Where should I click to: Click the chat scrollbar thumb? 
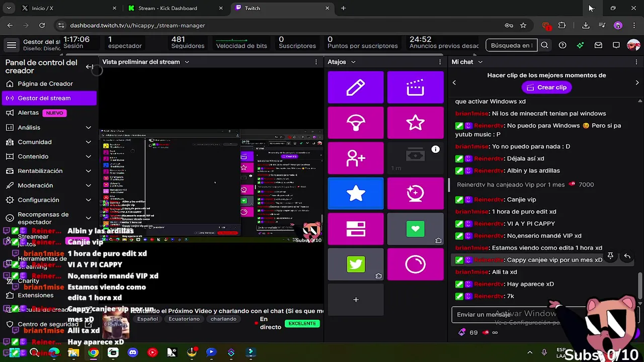pos(640,286)
